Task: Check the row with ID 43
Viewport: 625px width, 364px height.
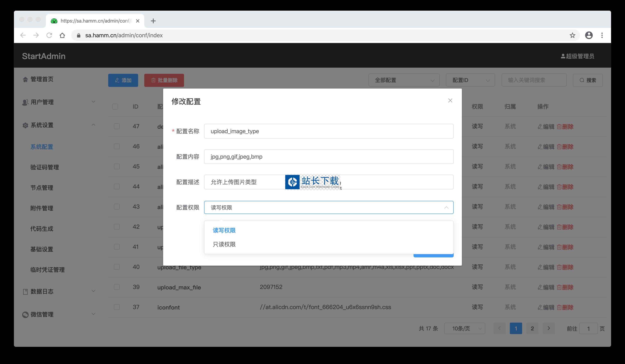Action: coord(117,207)
